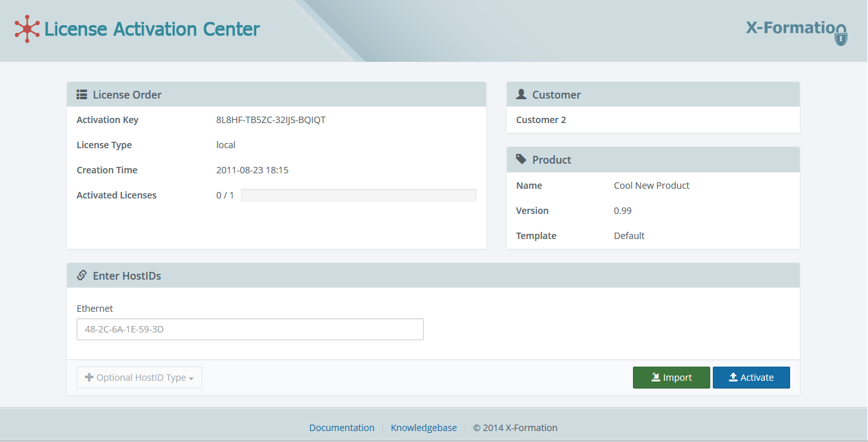The image size is (868, 442).
Task: Open the Knowledgebase link
Action: [x=424, y=428]
